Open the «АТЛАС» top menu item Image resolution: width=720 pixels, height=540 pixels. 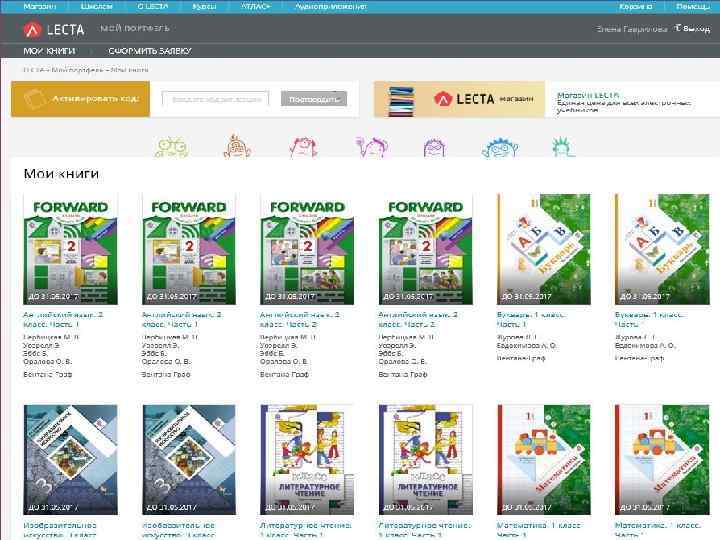(256, 6)
